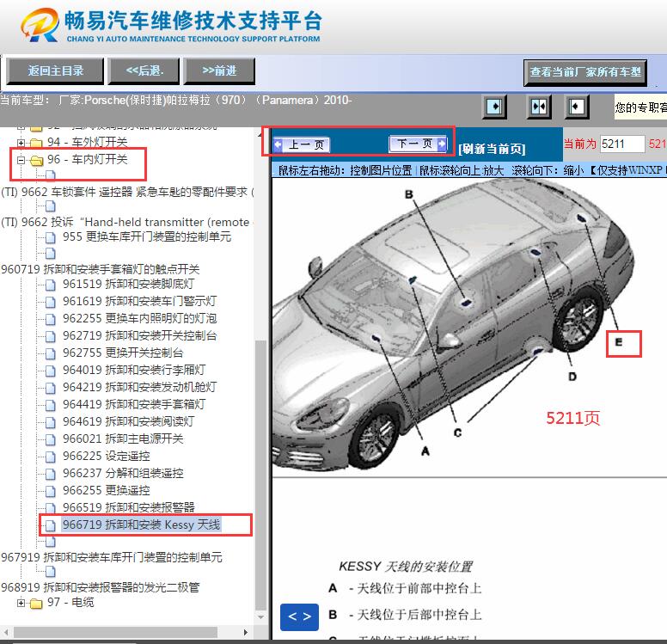Click the tree panel vertical scrollbar thumb
The height and width of the screenshot is (644, 667).
tap(260, 475)
